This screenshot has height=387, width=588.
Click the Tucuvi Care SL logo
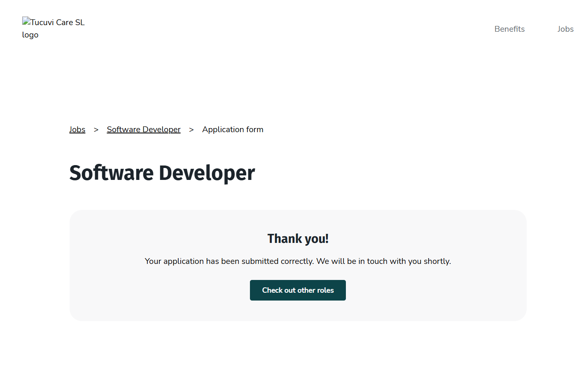53,28
